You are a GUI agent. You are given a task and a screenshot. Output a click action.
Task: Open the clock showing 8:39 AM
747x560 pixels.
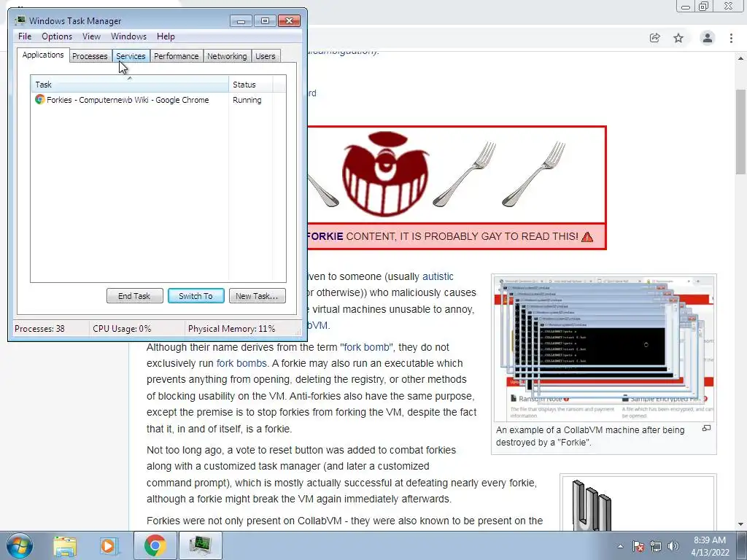(710, 546)
